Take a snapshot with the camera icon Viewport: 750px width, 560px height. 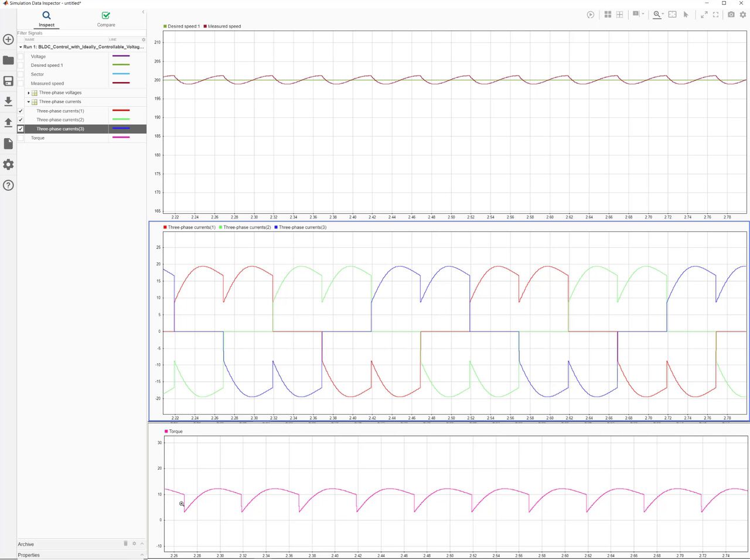[x=731, y=15]
